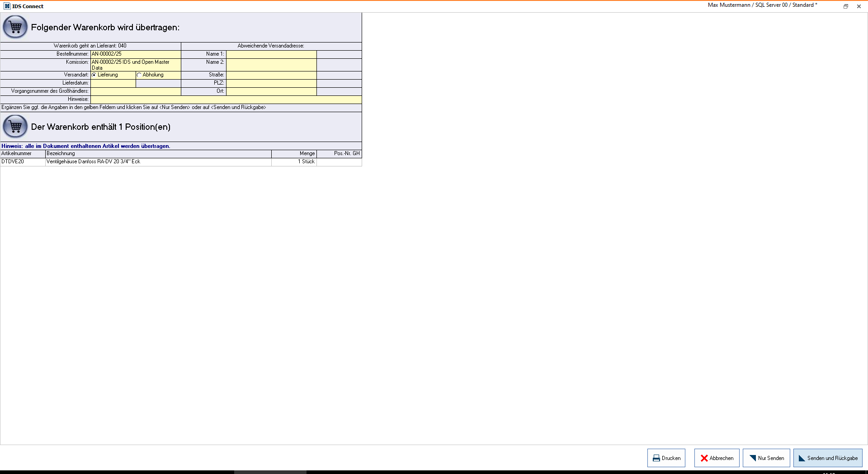Click the Vorgangsnummer des Großhändlers field
868x474 pixels.
coord(136,91)
